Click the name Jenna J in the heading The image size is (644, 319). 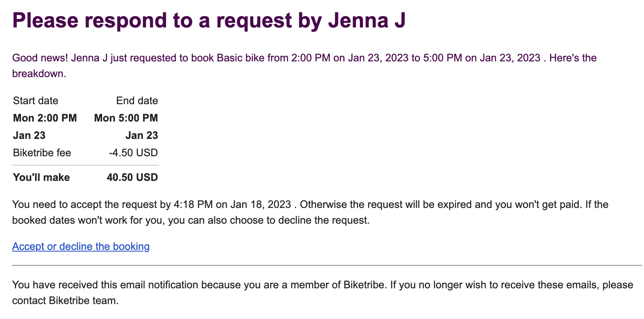click(366, 20)
